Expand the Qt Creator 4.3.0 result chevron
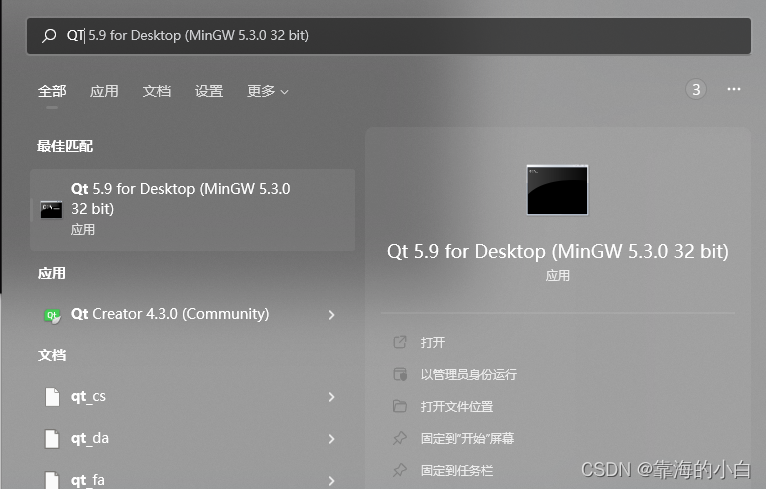Image resolution: width=766 pixels, height=489 pixels. tap(331, 315)
